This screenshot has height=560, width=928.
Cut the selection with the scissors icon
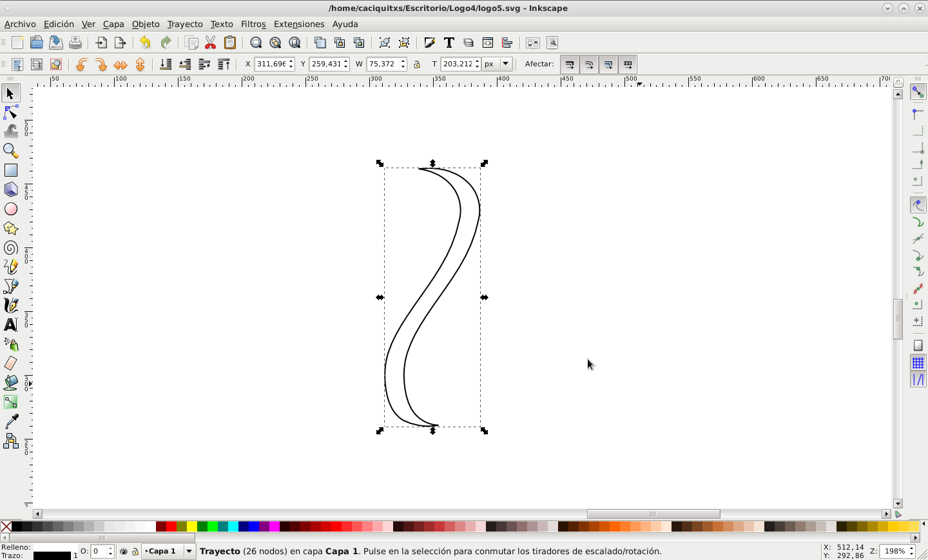pos(211,43)
